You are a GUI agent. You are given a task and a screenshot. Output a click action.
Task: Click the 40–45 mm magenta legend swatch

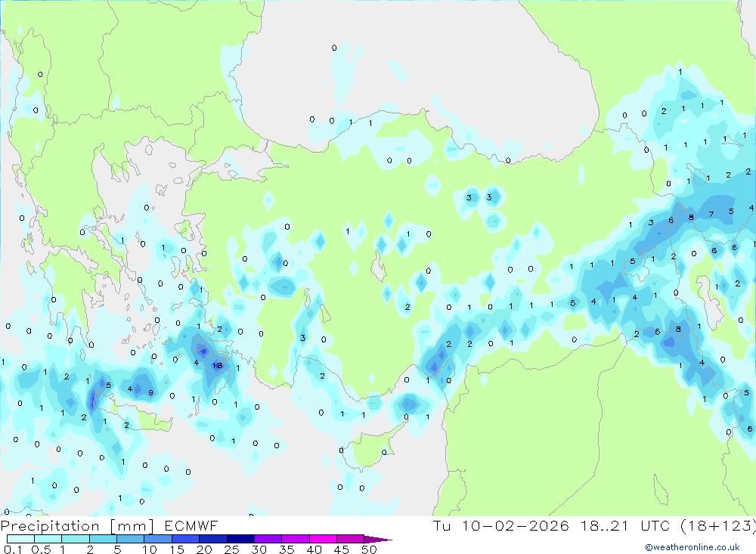(x=323, y=539)
